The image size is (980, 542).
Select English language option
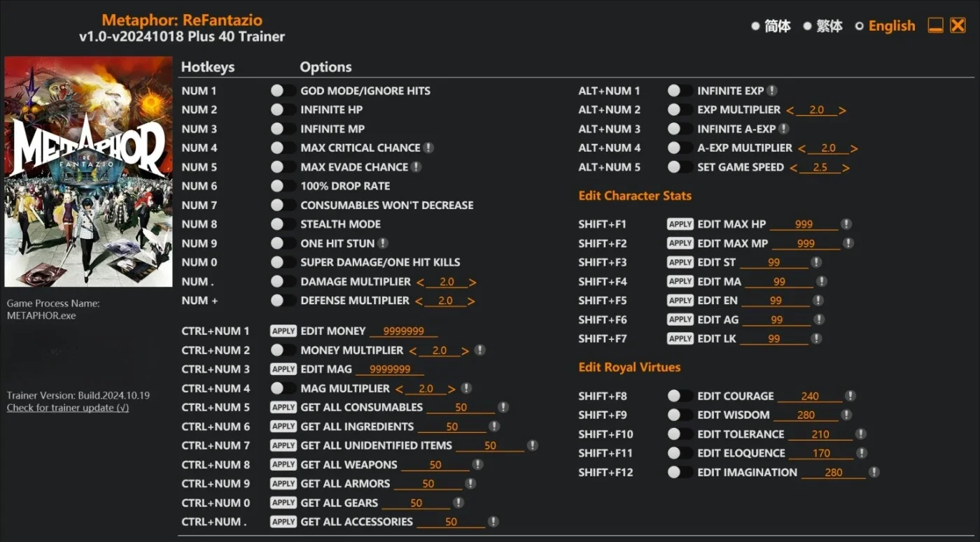pos(885,26)
